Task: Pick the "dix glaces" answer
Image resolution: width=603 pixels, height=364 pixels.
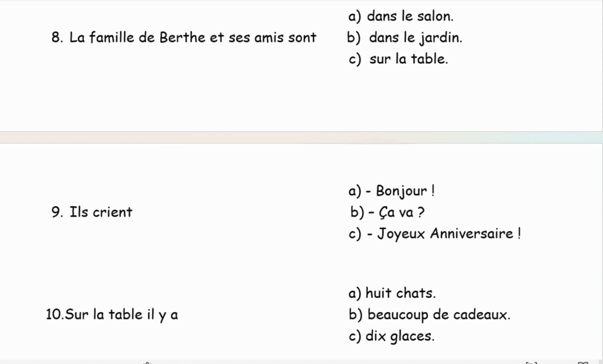Action: click(400, 336)
